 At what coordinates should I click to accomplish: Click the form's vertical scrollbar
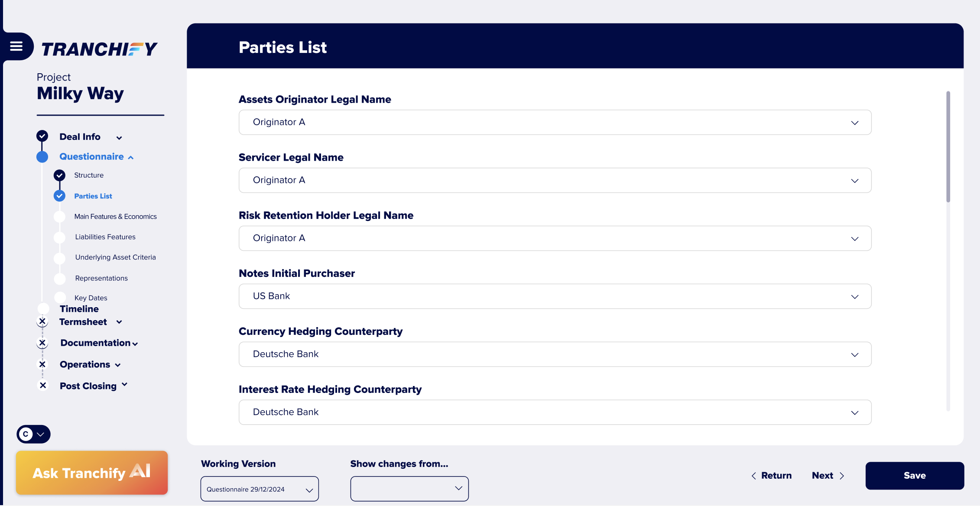tap(948, 147)
